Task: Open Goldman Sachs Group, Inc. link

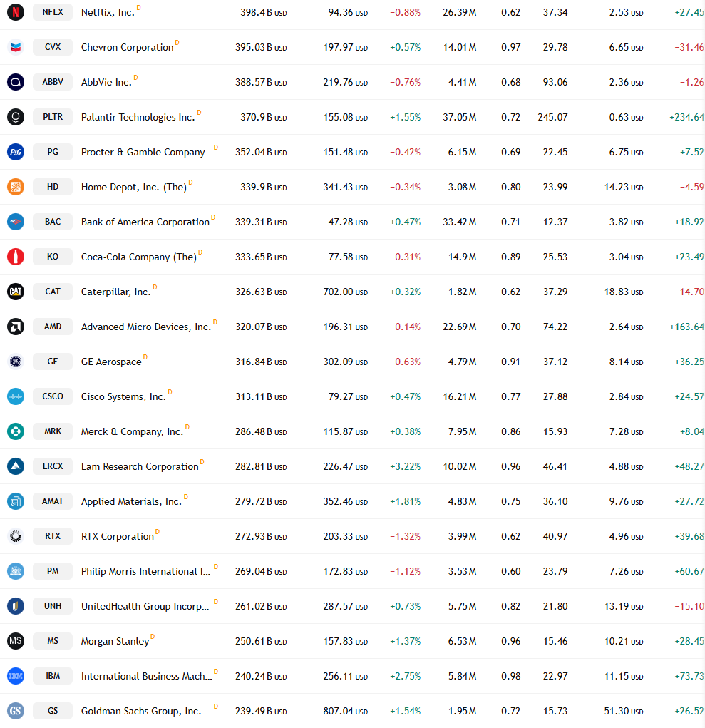Action: click(147, 712)
